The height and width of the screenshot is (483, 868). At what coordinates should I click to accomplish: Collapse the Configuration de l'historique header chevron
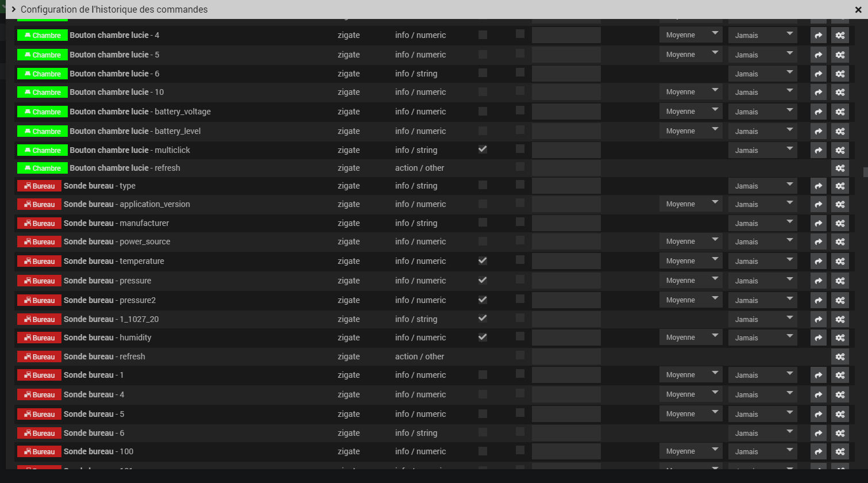point(13,9)
